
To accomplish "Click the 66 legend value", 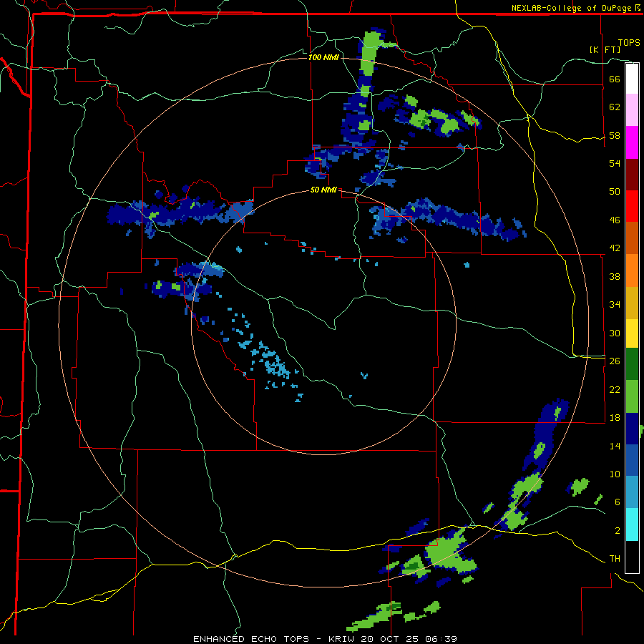I will pyautogui.click(x=615, y=79).
